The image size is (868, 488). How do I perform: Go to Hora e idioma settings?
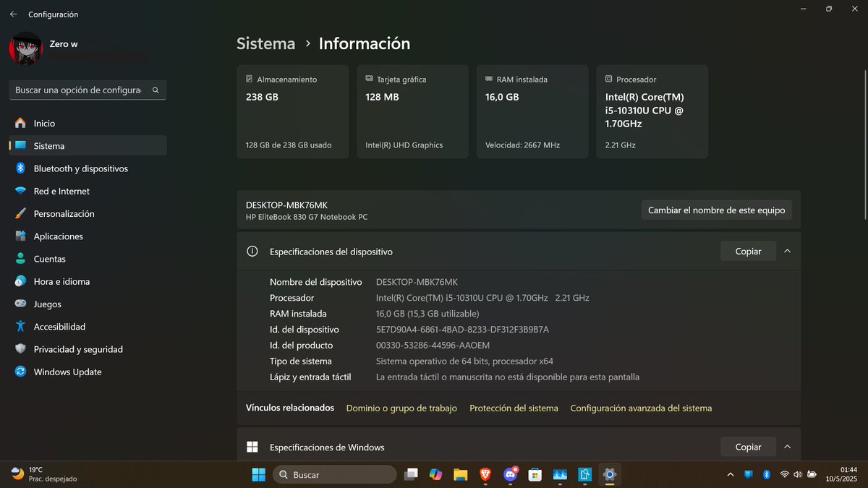(88, 281)
